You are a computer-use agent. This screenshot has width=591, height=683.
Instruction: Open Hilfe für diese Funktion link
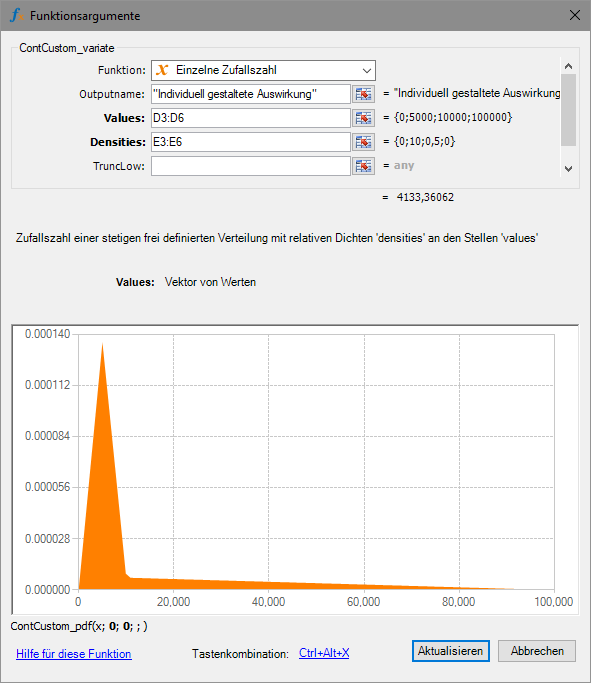pos(74,654)
